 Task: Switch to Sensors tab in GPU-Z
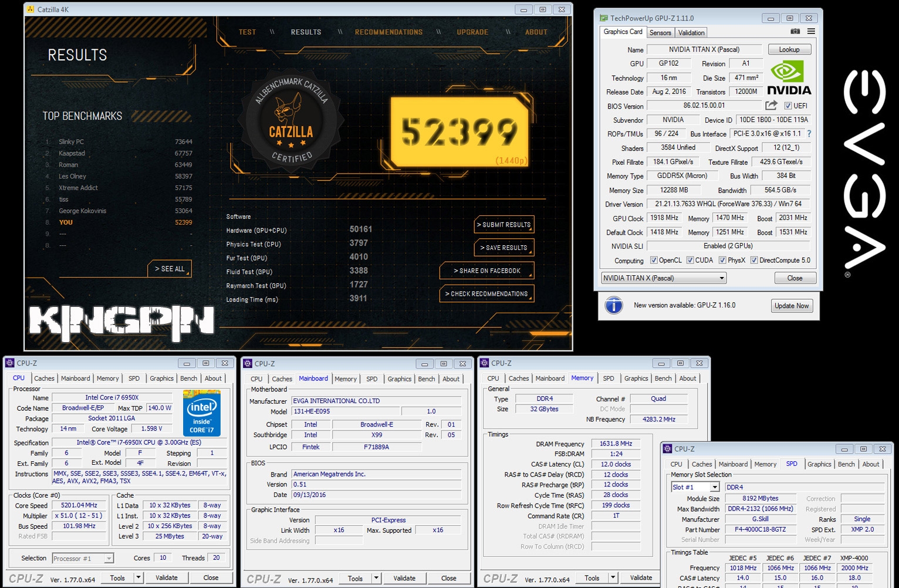pyautogui.click(x=660, y=33)
